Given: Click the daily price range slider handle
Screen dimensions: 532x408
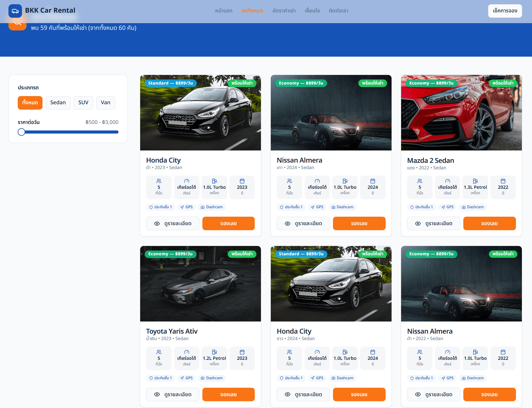Looking at the screenshot, I should tap(21, 132).
